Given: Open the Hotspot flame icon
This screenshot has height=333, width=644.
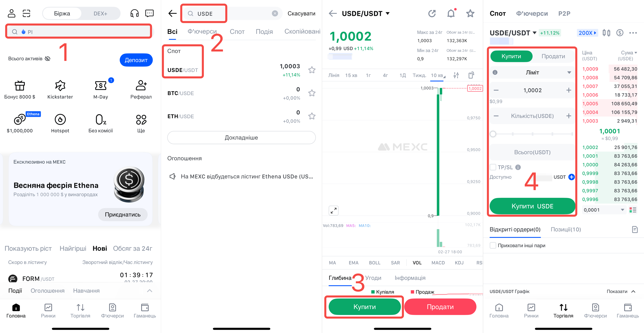Looking at the screenshot, I should click(60, 119).
